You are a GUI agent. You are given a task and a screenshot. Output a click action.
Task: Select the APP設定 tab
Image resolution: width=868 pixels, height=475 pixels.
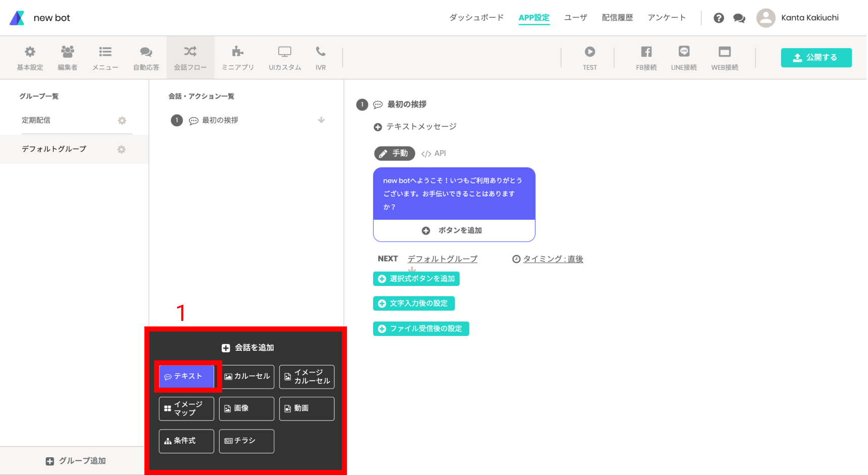point(534,18)
